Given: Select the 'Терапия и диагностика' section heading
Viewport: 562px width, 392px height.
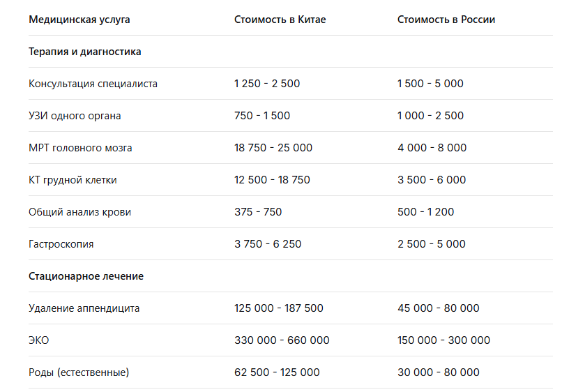Looking at the screenshot, I should pos(85,52).
